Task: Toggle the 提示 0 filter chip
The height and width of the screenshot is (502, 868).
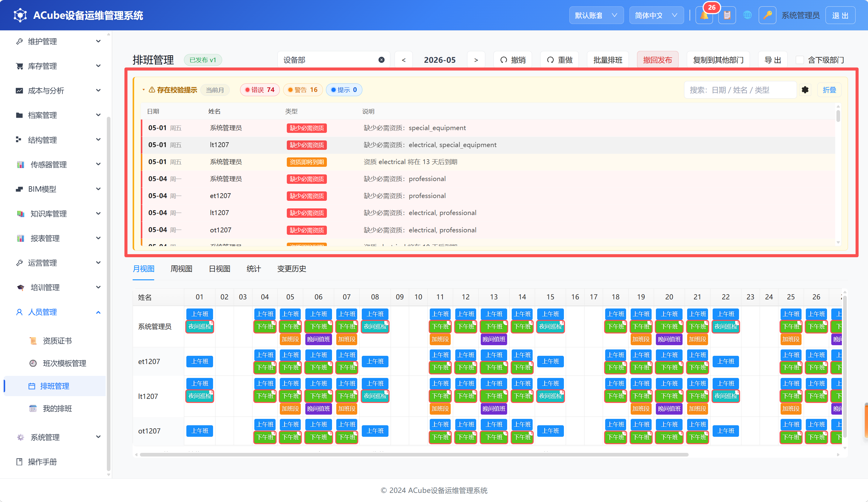Action: [x=344, y=90]
